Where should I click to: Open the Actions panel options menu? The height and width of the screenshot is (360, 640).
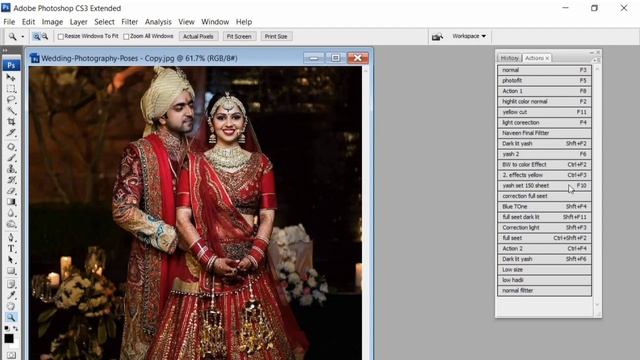595,60
